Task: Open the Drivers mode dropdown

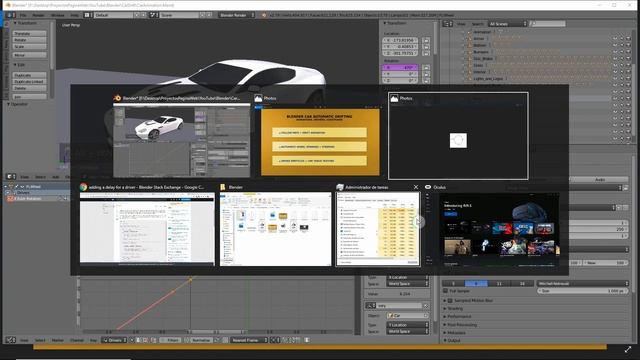Action: click(114, 340)
